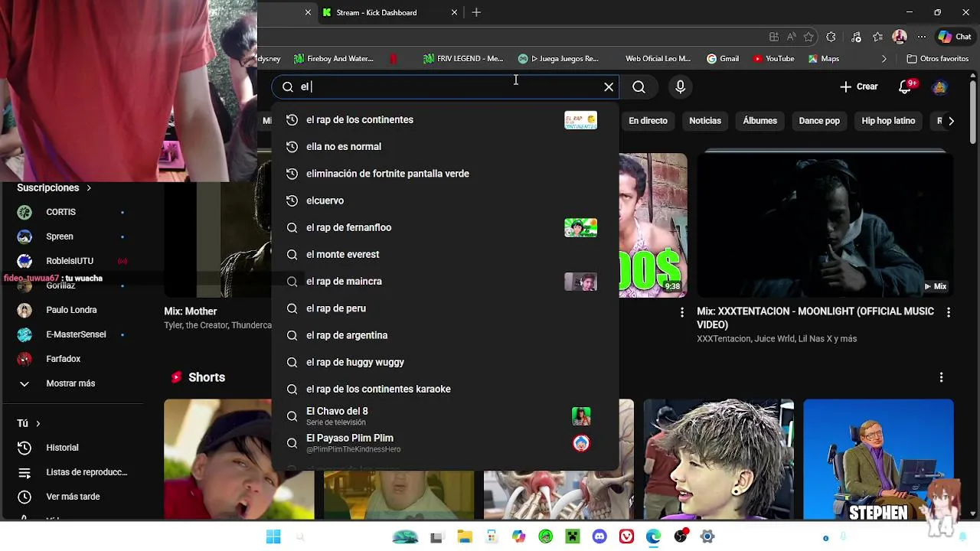Open the Shorts section options menu
980x551 pixels.
click(x=941, y=377)
